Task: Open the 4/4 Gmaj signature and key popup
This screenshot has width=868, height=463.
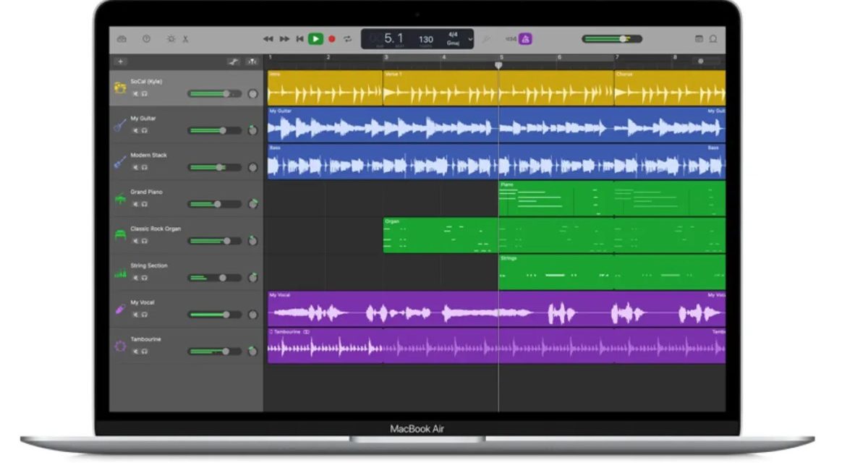Action: tap(454, 38)
